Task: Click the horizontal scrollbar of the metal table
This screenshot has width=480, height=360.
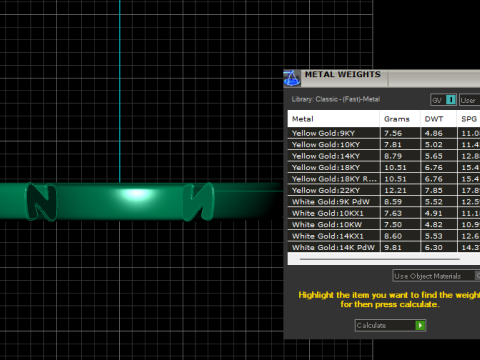Action: click(380, 259)
